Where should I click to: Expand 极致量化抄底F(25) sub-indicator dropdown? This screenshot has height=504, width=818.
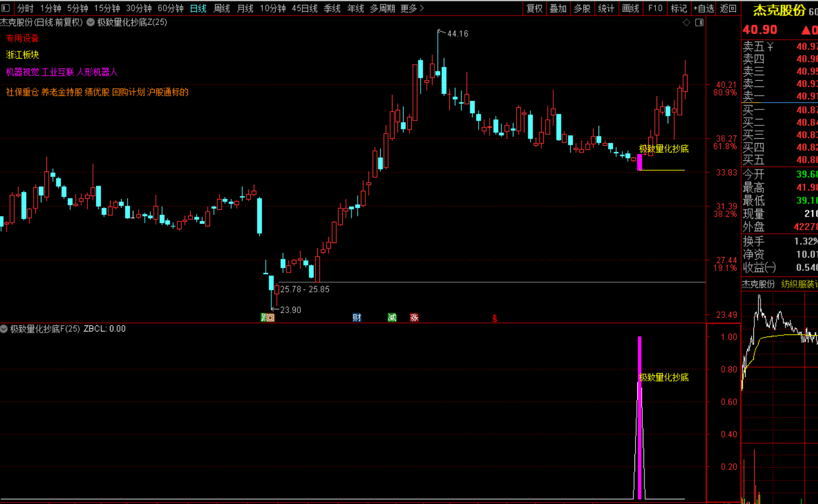coord(4,329)
